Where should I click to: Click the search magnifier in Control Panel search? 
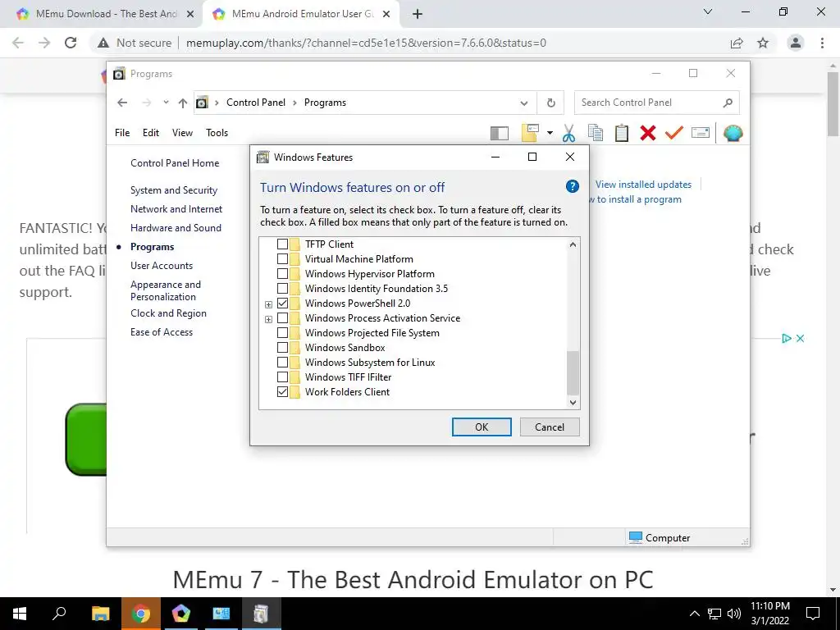728,103
